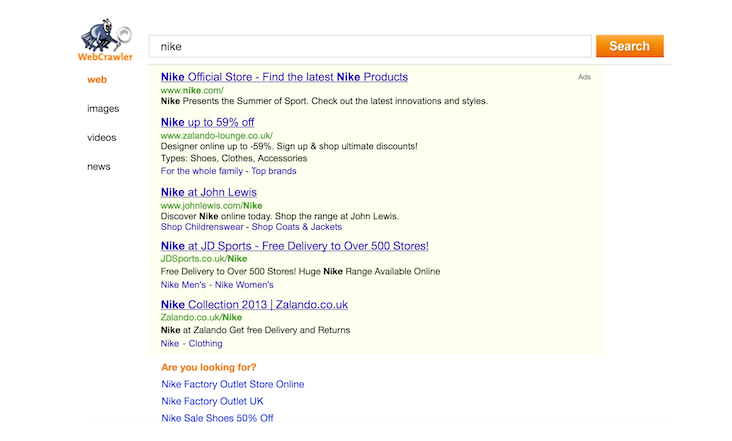Click the orange Search button
This screenshot has width=732, height=441.
point(630,46)
